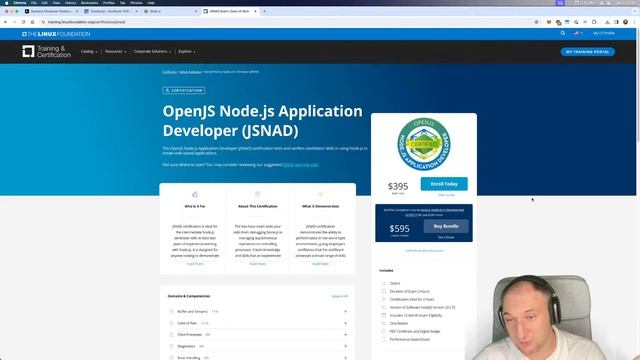Open the Catalog dropdown menu
This screenshot has width=640, height=360.
[89, 52]
